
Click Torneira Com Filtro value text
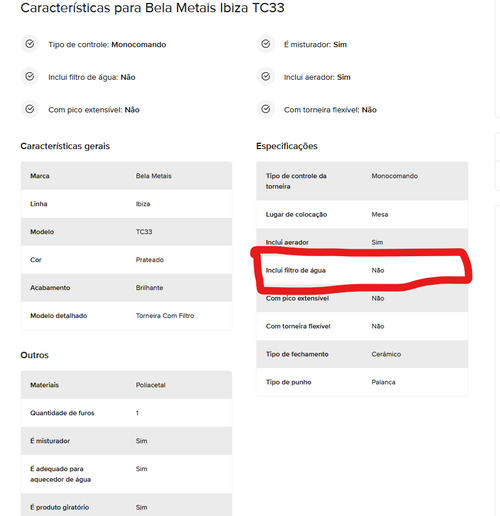165,316
